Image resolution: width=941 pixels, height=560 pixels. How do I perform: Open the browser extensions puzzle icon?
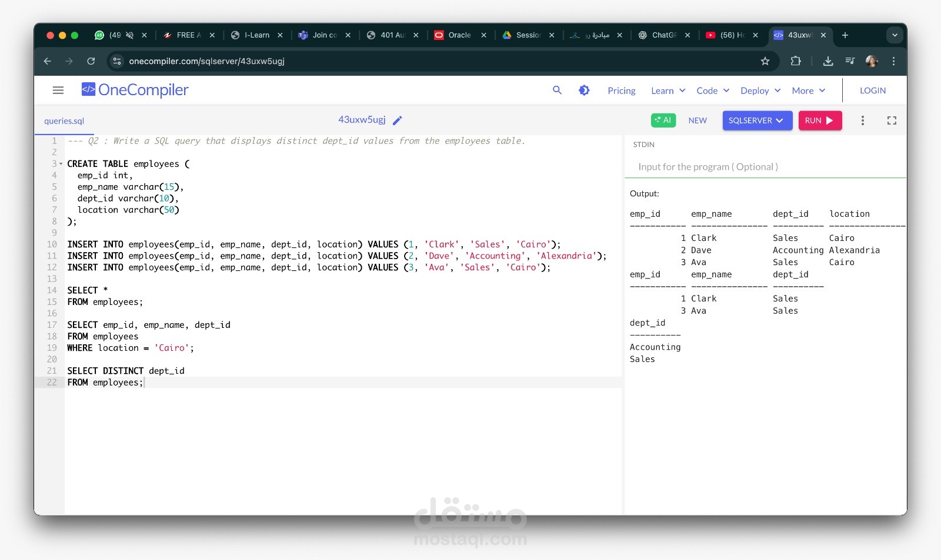(x=796, y=61)
